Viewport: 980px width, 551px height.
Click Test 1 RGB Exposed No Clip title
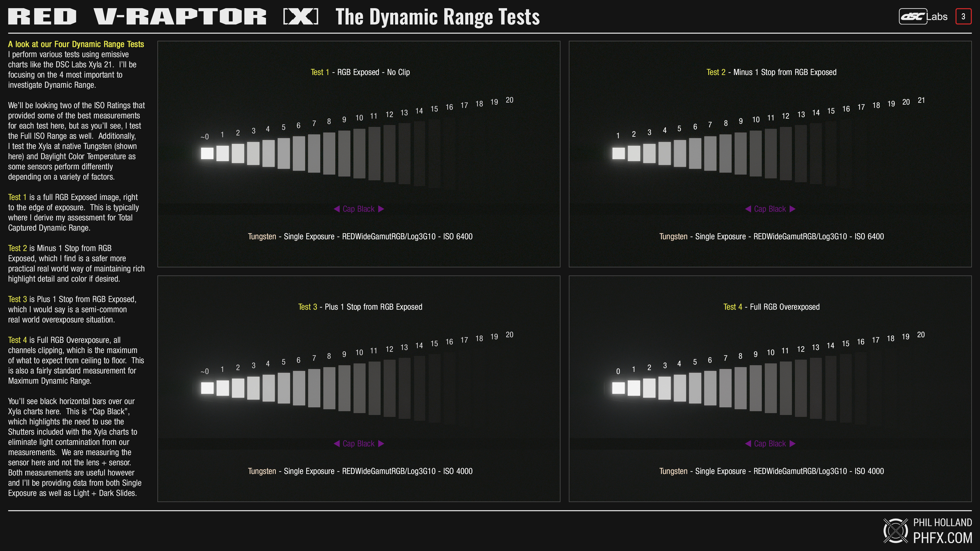point(360,72)
